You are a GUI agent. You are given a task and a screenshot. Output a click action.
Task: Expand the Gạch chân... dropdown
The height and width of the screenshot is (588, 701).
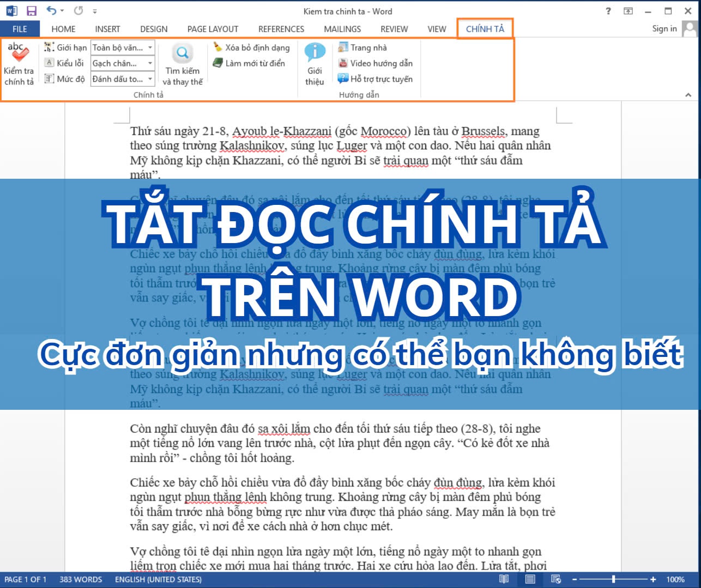(150, 63)
